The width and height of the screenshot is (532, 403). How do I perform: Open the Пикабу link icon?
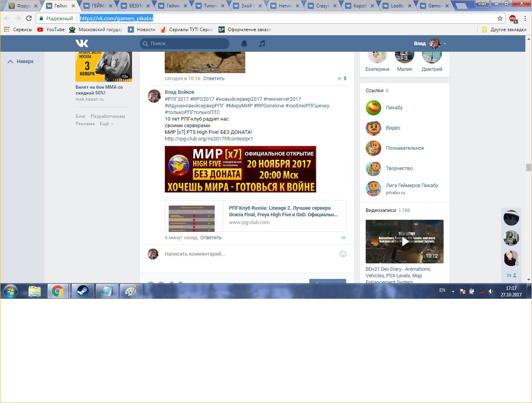[373, 108]
